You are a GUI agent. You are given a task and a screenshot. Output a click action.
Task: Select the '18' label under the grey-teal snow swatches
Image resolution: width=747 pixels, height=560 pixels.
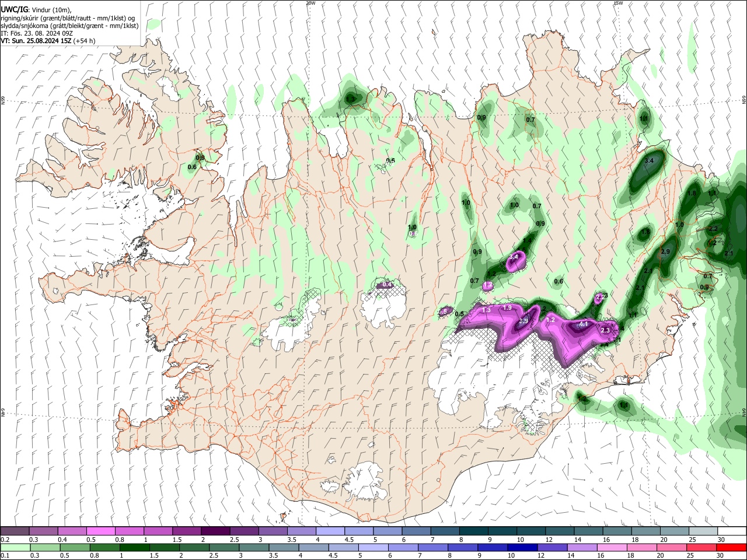tap(634, 540)
